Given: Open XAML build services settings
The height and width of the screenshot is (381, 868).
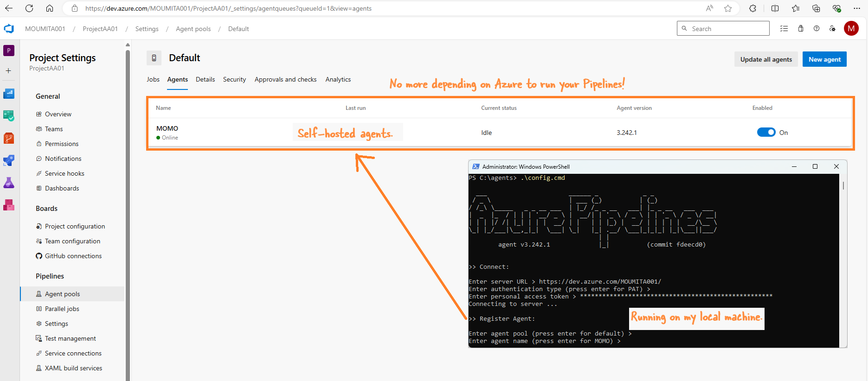Looking at the screenshot, I should pos(73,368).
